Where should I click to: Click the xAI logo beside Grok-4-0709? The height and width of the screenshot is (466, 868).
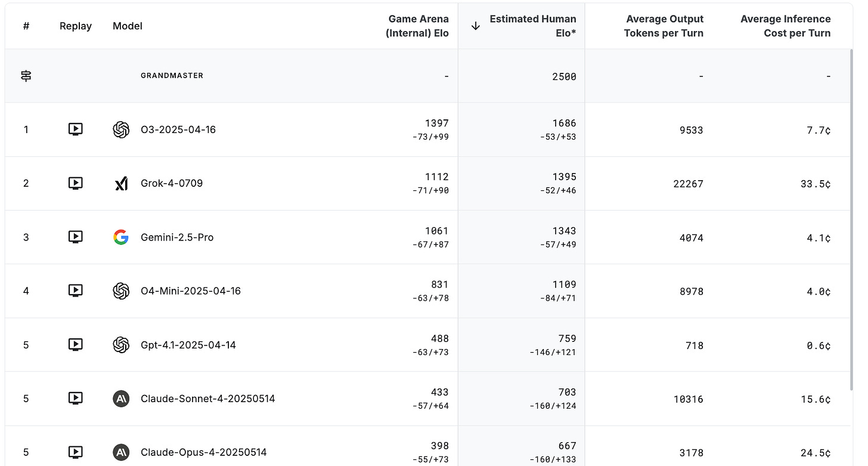(121, 184)
